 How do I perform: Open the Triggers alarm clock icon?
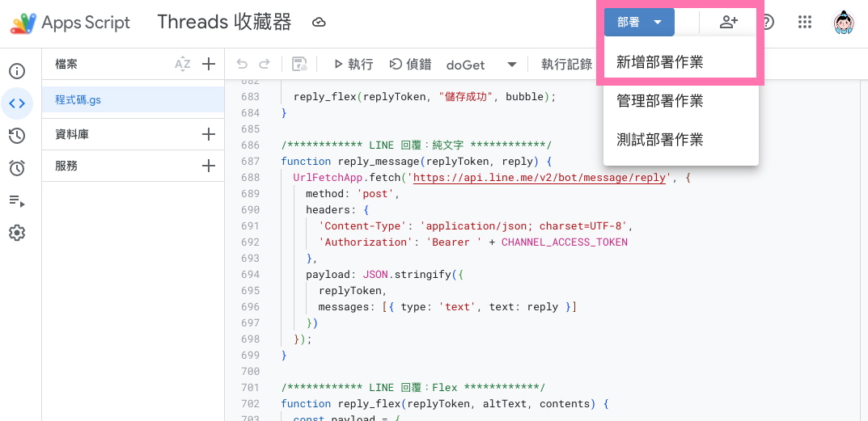tap(17, 168)
